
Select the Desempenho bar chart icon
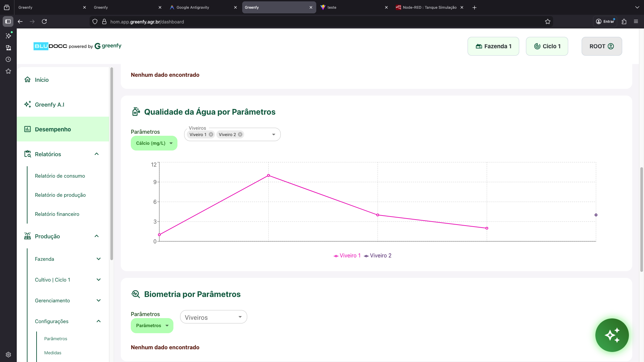point(28,129)
